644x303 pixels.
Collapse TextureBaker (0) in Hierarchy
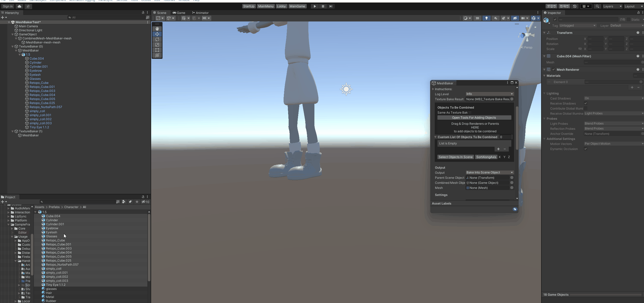click(13, 46)
